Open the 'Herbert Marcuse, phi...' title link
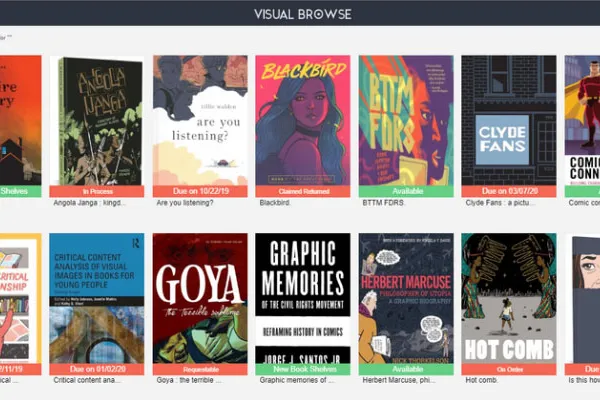Viewport: 600px width, 400px height. (x=399, y=380)
